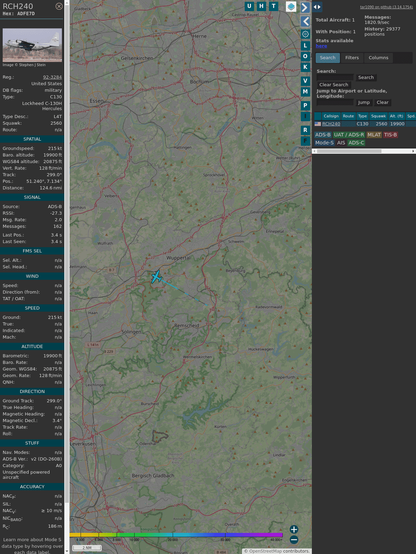Click the Clear Search button
Image resolution: width=416 pixels, height=554 pixels.
point(334,84)
